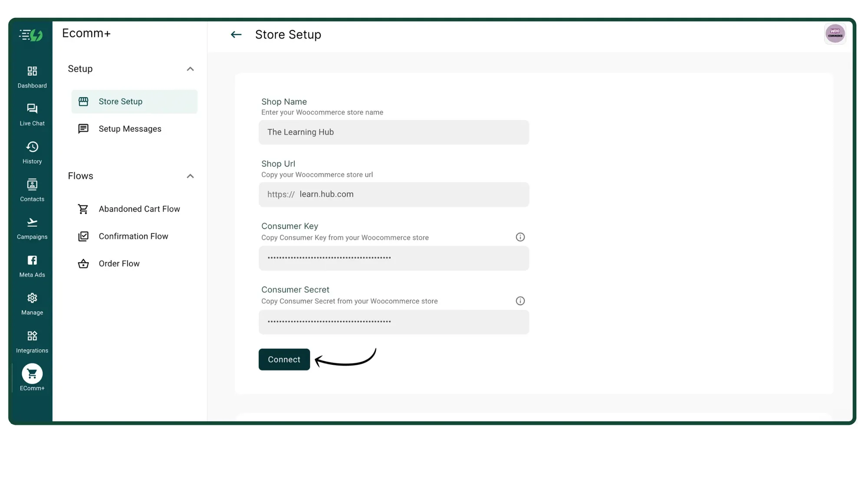
Task: Open the Manage settings icon
Action: pos(32,303)
